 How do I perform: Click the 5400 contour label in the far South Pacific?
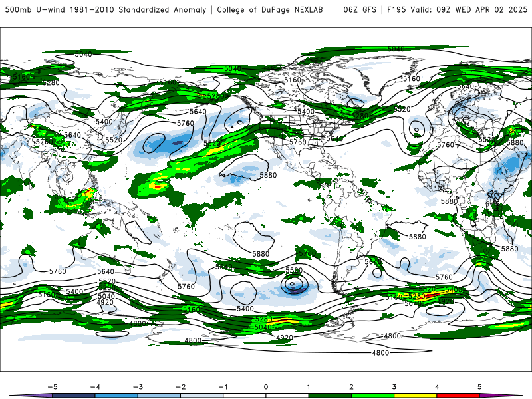[x=245, y=309]
